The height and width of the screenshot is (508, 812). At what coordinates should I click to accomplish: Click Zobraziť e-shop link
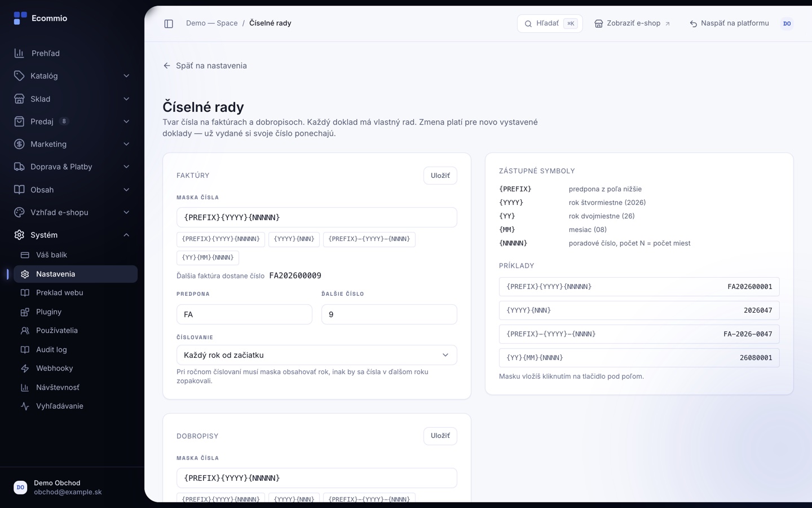(x=632, y=24)
